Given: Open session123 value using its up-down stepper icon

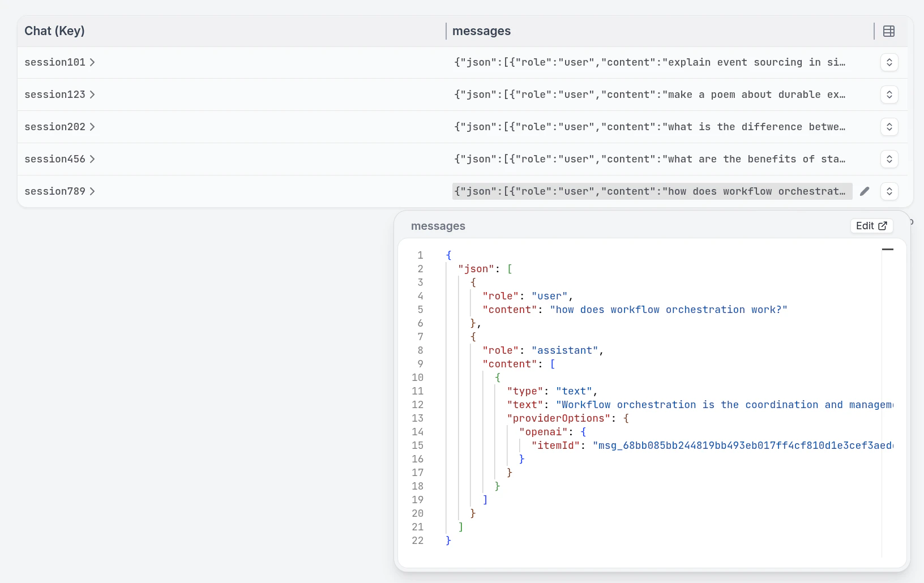Looking at the screenshot, I should coord(889,95).
